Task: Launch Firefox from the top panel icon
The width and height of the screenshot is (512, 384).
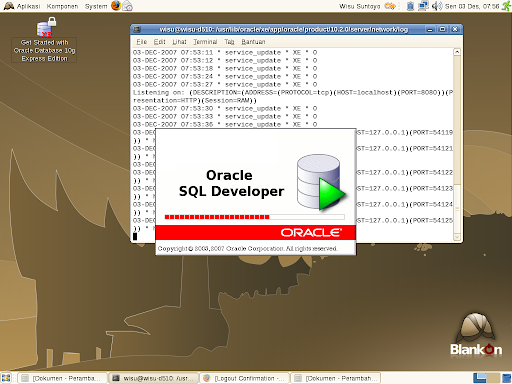Action: coord(116,6)
